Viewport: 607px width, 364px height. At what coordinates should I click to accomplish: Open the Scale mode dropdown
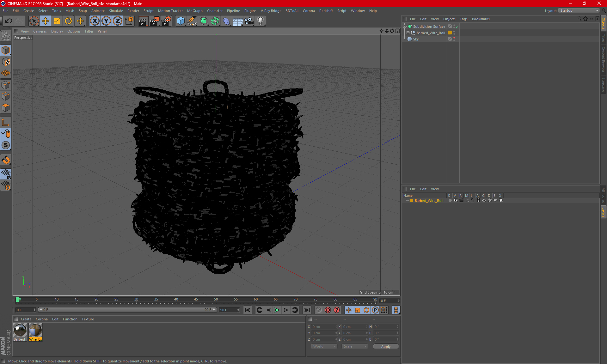355,346
